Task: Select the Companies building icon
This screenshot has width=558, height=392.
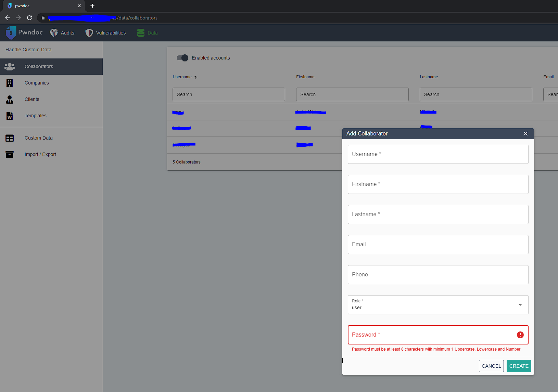Action: point(10,83)
